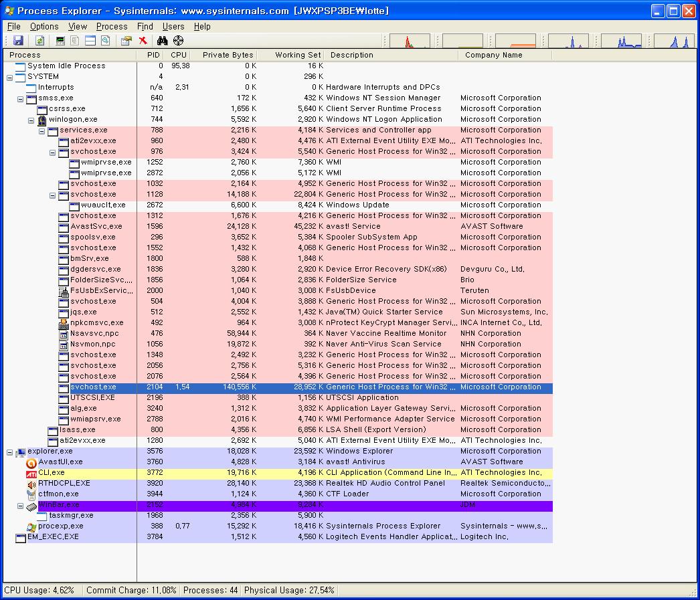The height and width of the screenshot is (600, 700).
Task: Open the File menu
Action: pyautogui.click(x=14, y=26)
